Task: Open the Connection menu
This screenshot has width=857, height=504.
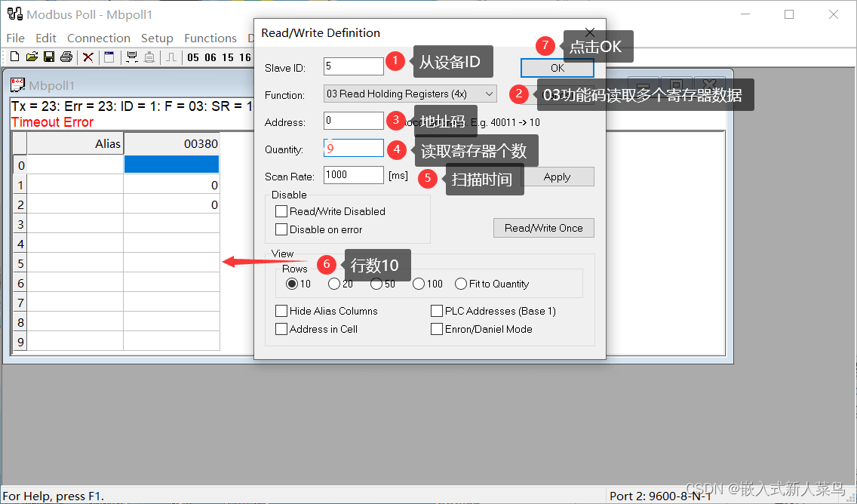Action: pyautogui.click(x=99, y=38)
